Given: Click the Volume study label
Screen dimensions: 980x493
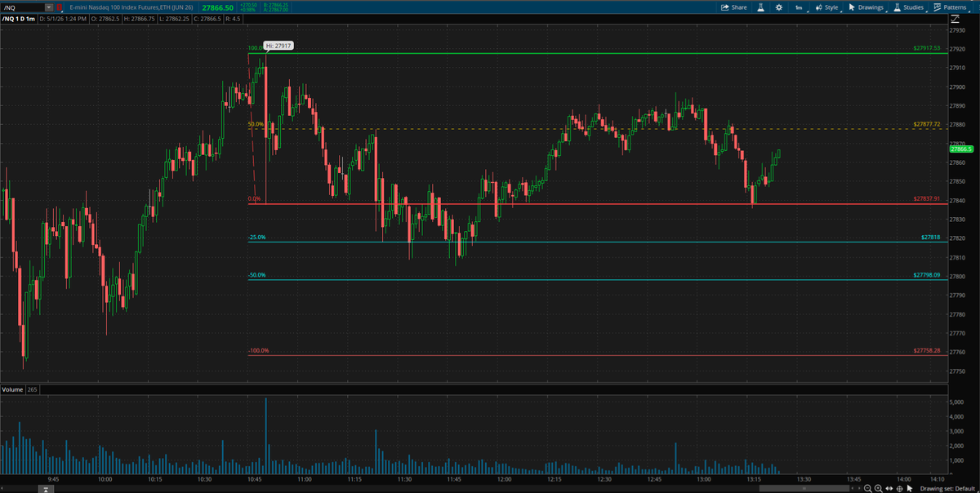Looking at the screenshot, I should click(x=12, y=389).
